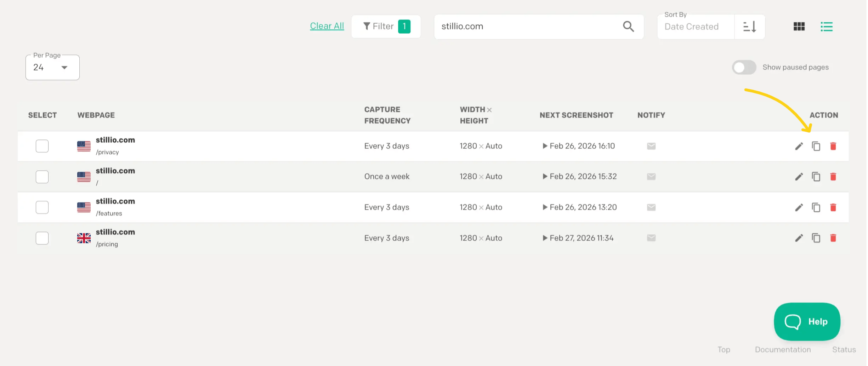Delete the Once a week stillio.com row
868x366 pixels.
point(833,176)
